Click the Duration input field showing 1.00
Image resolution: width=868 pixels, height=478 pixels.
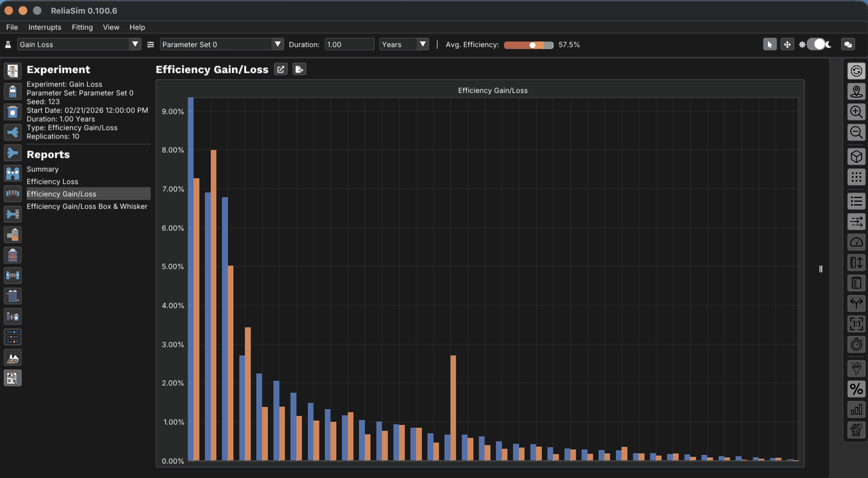350,45
